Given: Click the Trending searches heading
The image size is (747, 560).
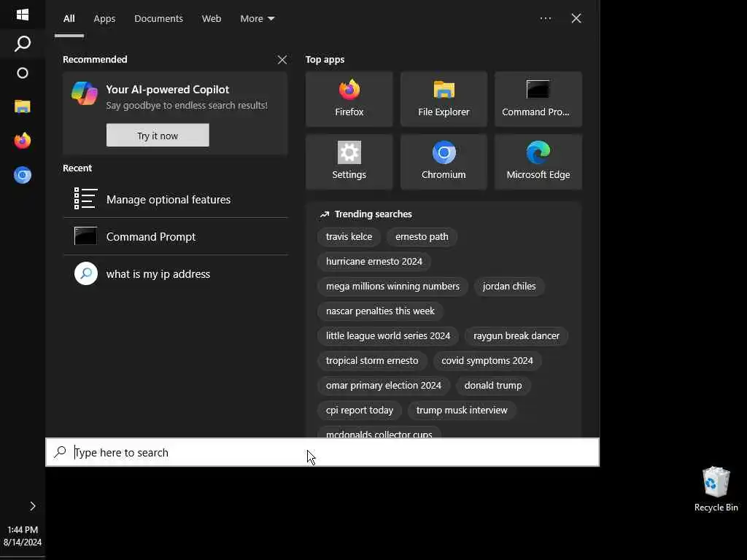Looking at the screenshot, I should point(373,214).
